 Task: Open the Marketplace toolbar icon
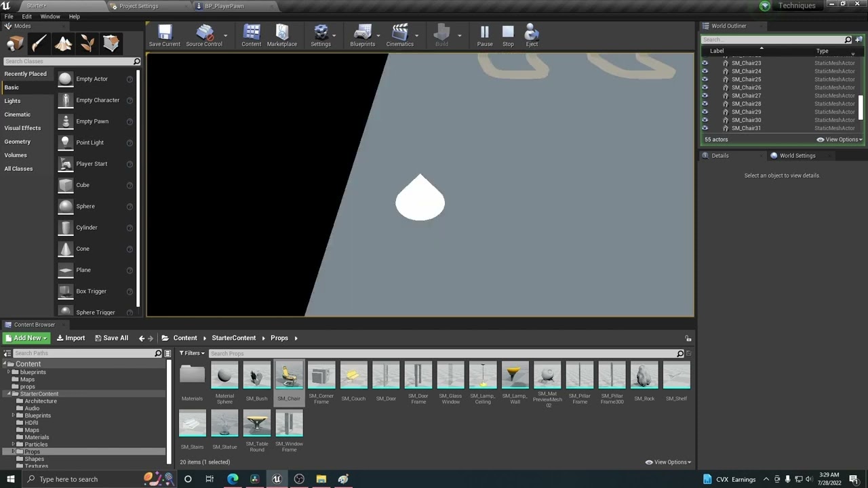(x=282, y=36)
